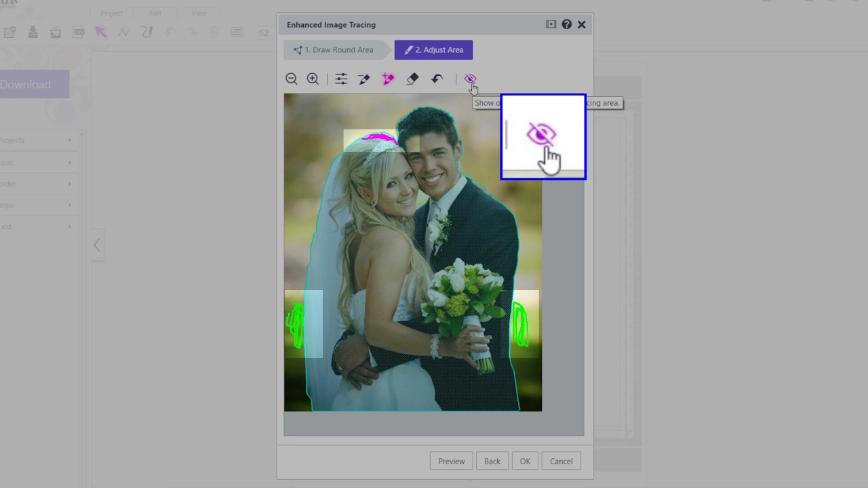Confirm tracing with OK
The height and width of the screenshot is (488, 868).
[525, 461]
